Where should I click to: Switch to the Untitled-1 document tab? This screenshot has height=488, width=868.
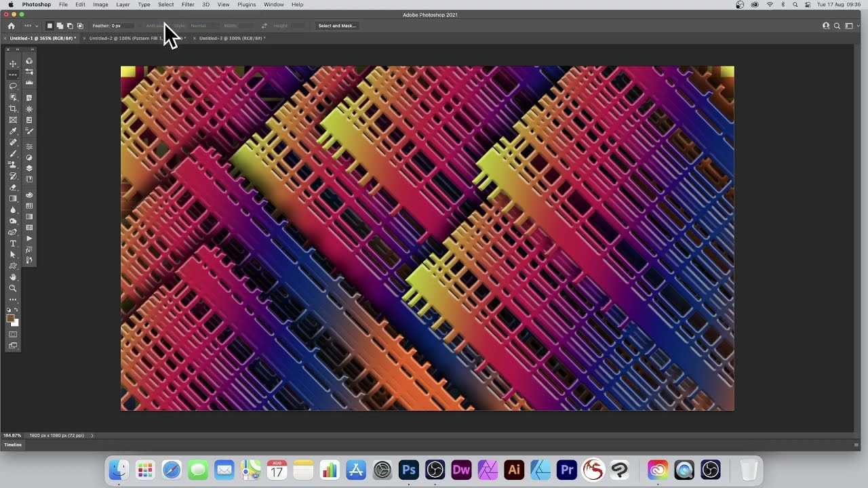41,38
